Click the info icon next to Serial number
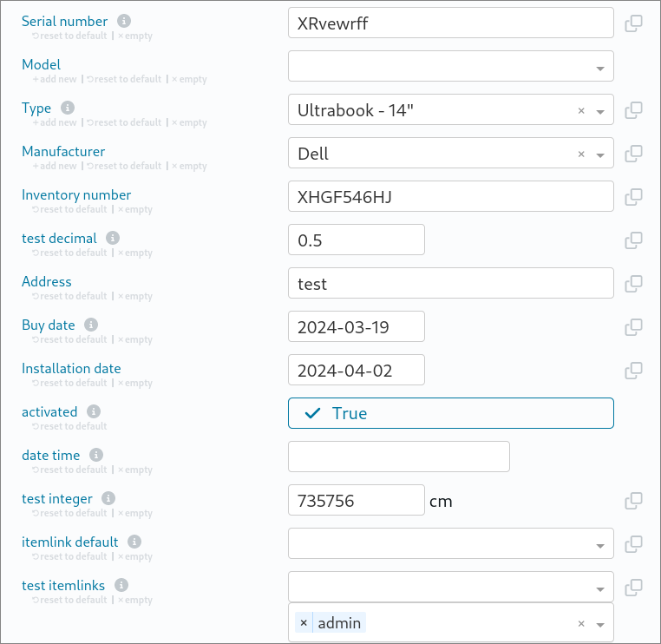 124,21
